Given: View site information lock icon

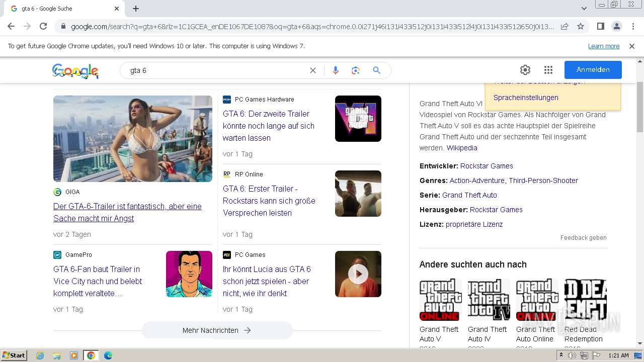Looking at the screenshot, I should [63, 27].
